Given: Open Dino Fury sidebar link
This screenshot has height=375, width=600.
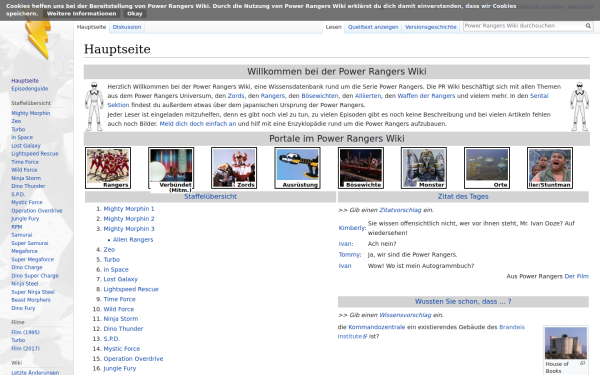Looking at the screenshot, I should point(23,308).
